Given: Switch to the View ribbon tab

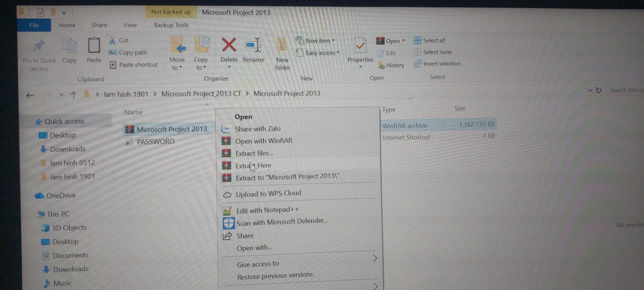Looking at the screenshot, I should (x=130, y=25).
